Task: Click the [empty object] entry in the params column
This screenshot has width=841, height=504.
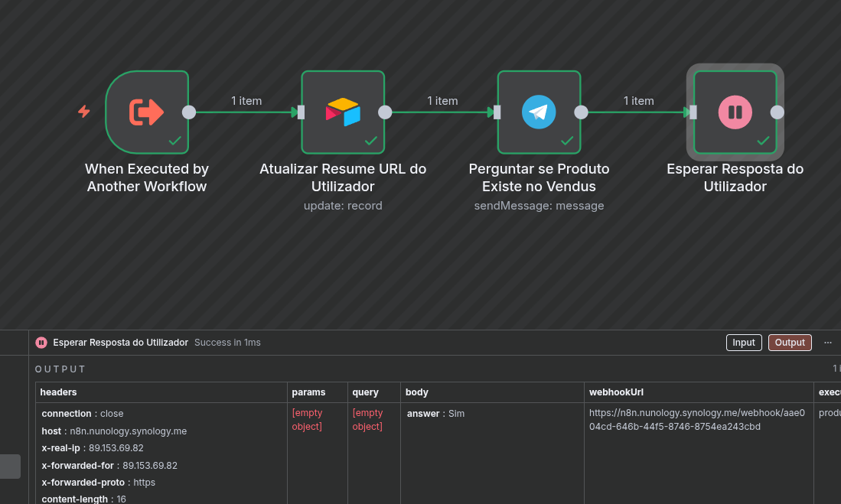Action: pyautogui.click(x=308, y=419)
